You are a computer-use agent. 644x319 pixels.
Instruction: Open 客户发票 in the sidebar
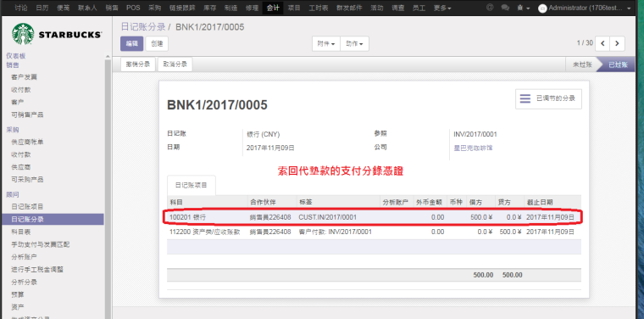[x=25, y=77]
